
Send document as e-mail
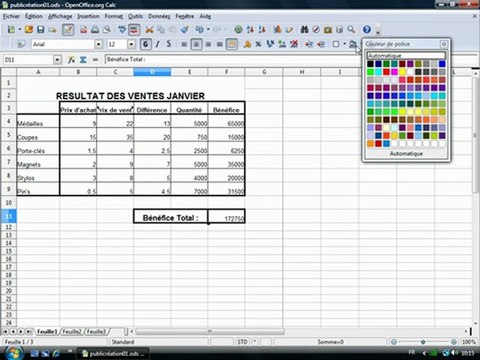(52, 30)
